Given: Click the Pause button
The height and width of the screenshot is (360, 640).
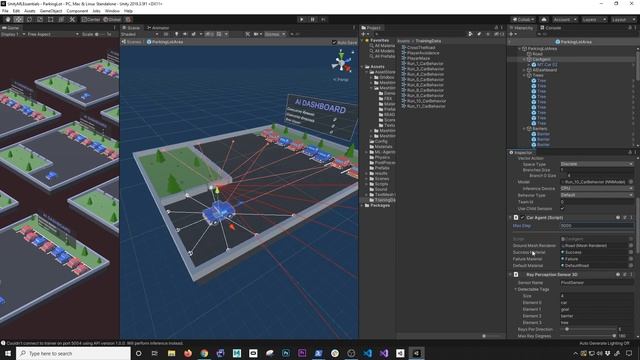Looking at the screenshot, I should pos(313,19).
